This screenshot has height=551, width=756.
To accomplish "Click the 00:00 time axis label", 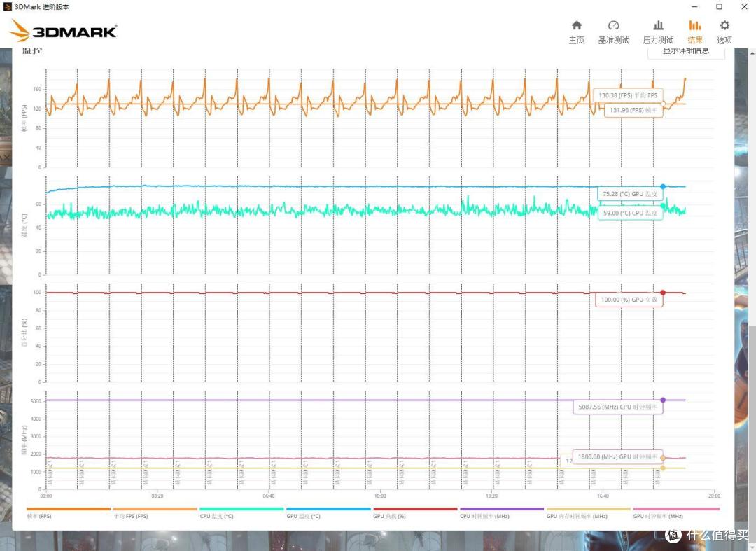I will [45, 496].
